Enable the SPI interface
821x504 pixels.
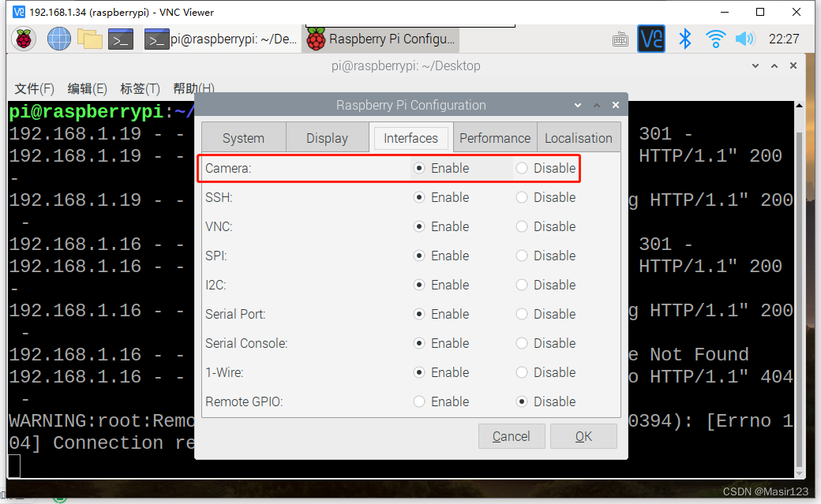click(441, 256)
